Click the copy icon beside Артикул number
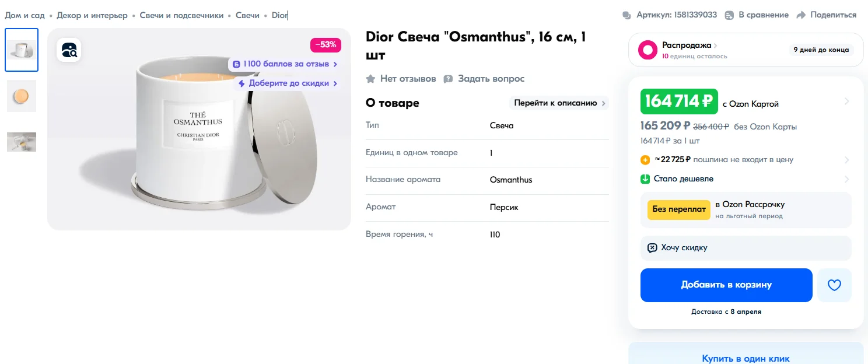 click(627, 15)
